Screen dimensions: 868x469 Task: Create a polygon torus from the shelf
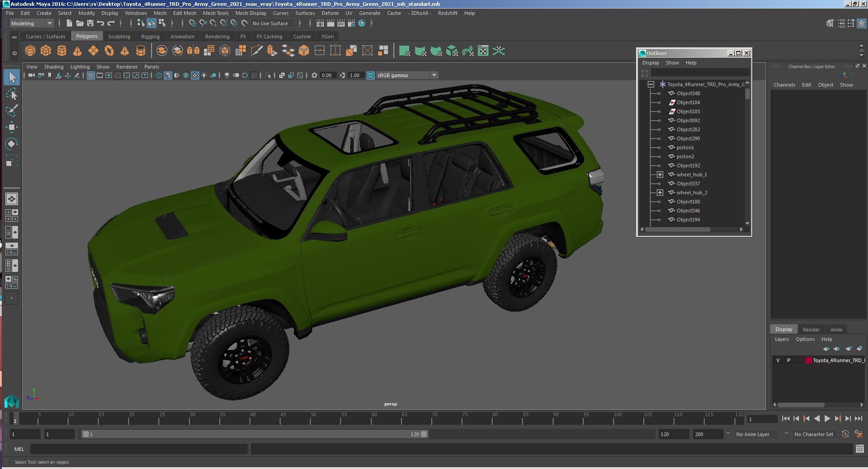point(109,51)
